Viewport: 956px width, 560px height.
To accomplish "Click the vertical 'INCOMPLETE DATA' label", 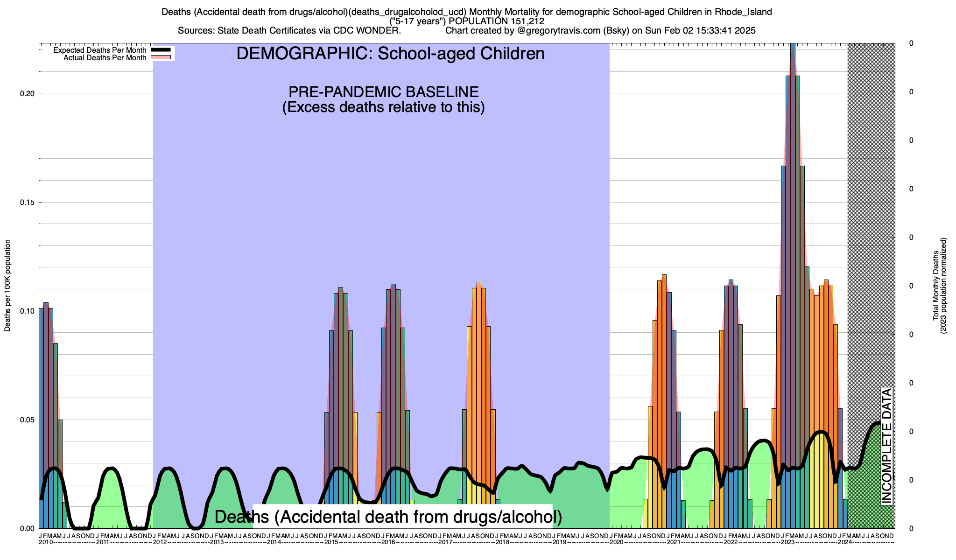I will pos(886,446).
